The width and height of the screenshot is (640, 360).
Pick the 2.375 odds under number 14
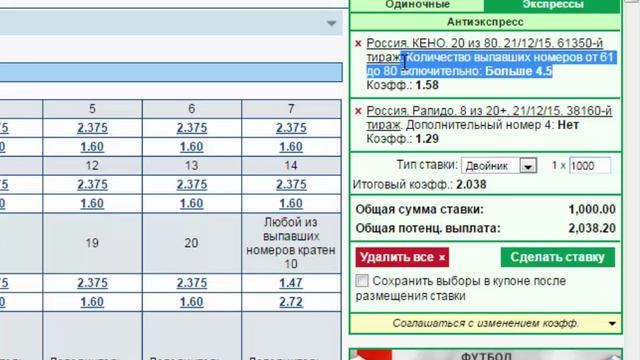pyautogui.click(x=291, y=184)
